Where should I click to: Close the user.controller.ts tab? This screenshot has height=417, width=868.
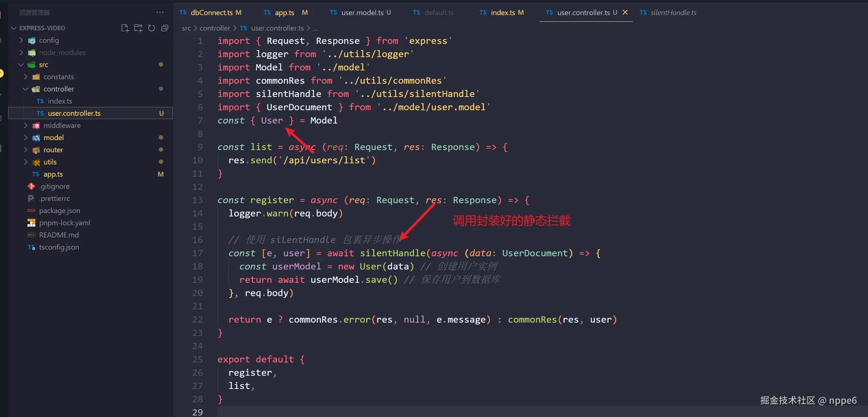point(625,12)
